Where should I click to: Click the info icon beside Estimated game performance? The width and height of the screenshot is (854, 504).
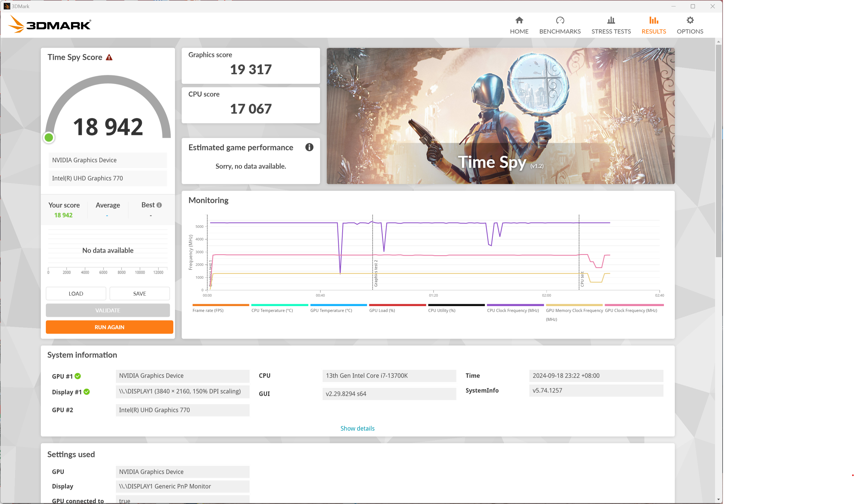[x=309, y=147]
